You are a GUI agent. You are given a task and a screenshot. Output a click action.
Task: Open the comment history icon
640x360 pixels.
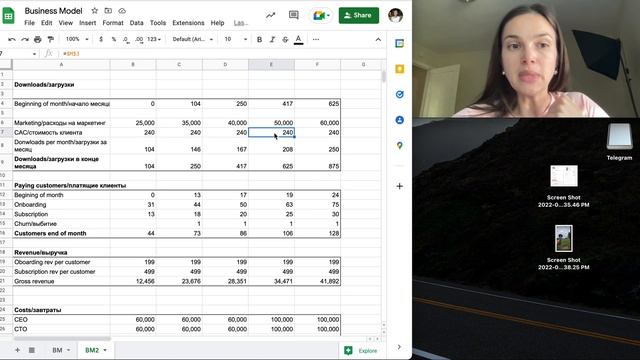(293, 16)
